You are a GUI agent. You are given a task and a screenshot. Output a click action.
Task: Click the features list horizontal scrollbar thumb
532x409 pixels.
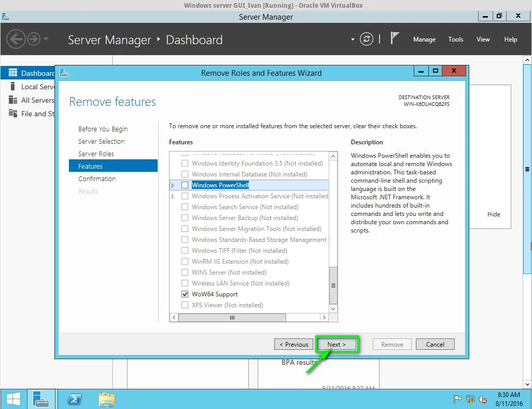(232, 317)
